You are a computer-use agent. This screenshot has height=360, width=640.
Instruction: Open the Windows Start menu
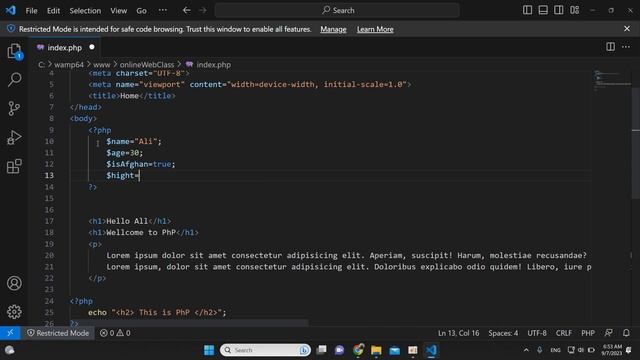(209, 350)
